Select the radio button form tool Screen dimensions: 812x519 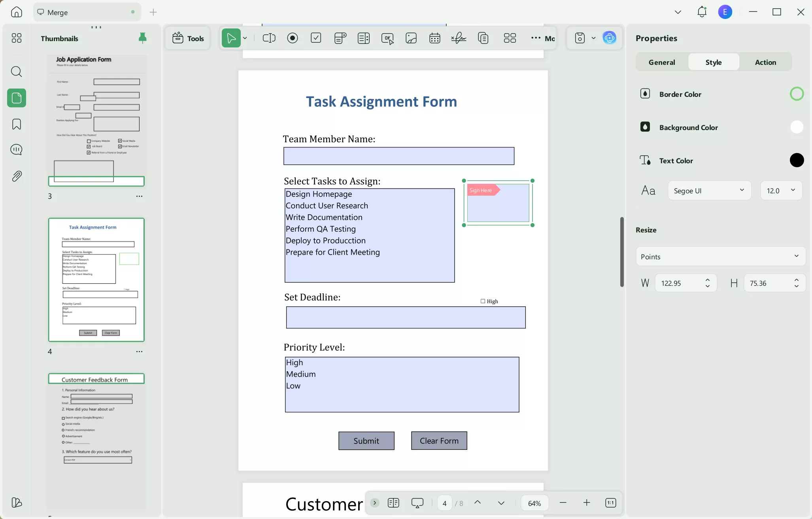pos(293,38)
